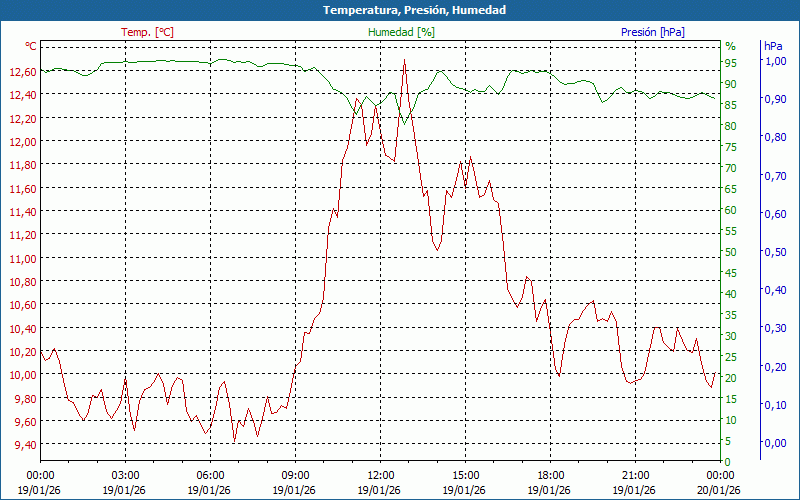Click the highest peak of the red temperature curve
The image size is (800, 500).
pyautogui.click(x=404, y=60)
